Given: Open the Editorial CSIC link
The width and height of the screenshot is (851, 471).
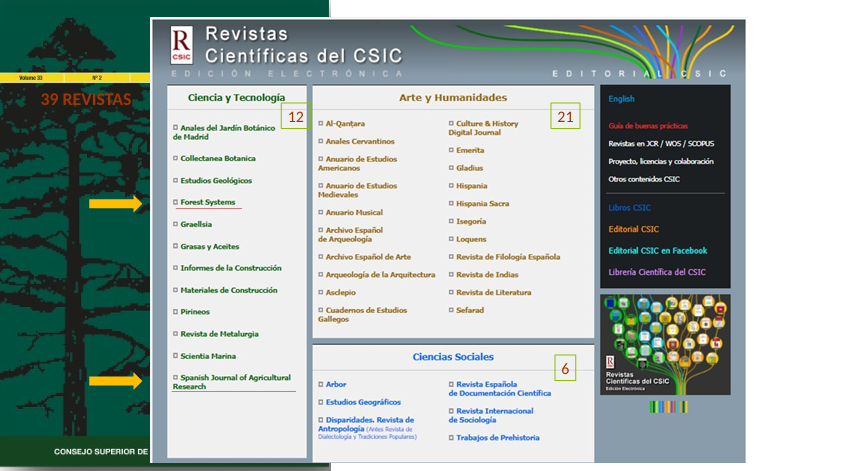Looking at the screenshot, I should pos(633,229).
